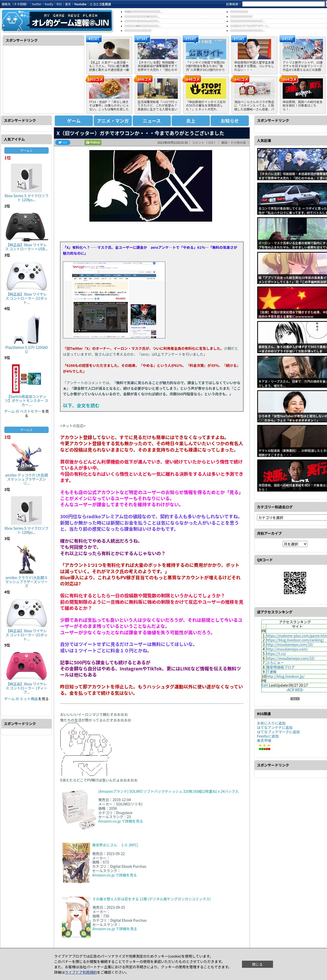Image resolution: width=327 pixels, height=980 pixels.
Task: Open the ニコニコ生放送 link
Action: tap(100, 4)
